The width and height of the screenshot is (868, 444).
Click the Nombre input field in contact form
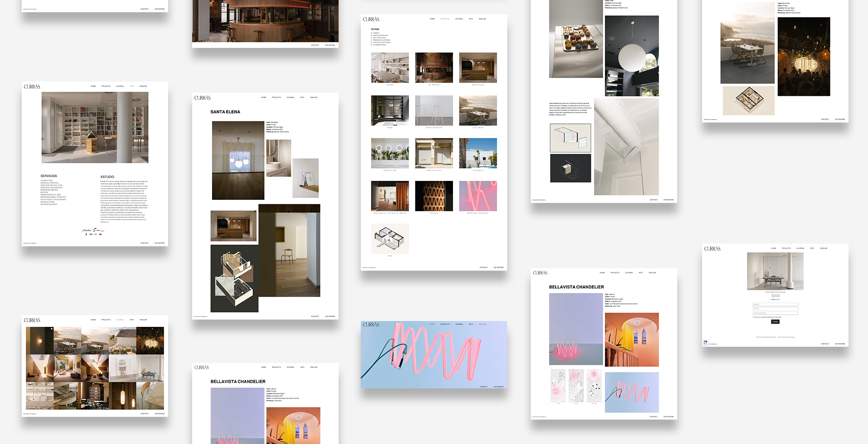[775, 304]
